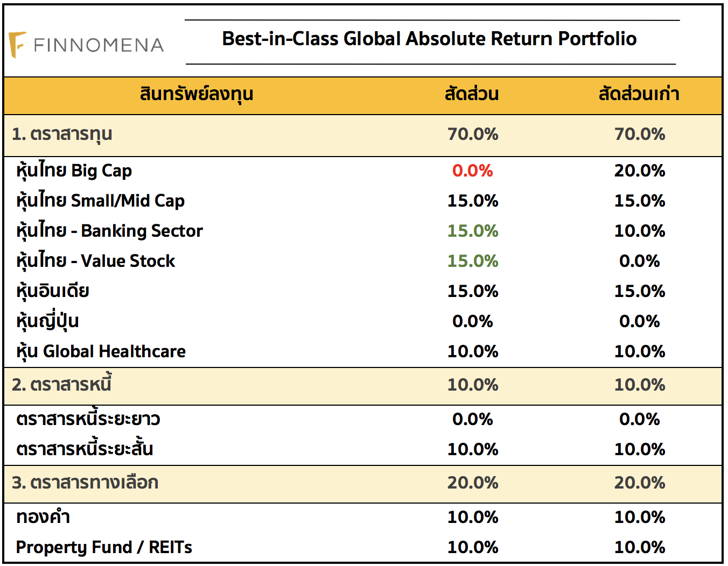
Task: Click the หุ้นไทย Small/Mid Cap row label
Action: (x=101, y=201)
